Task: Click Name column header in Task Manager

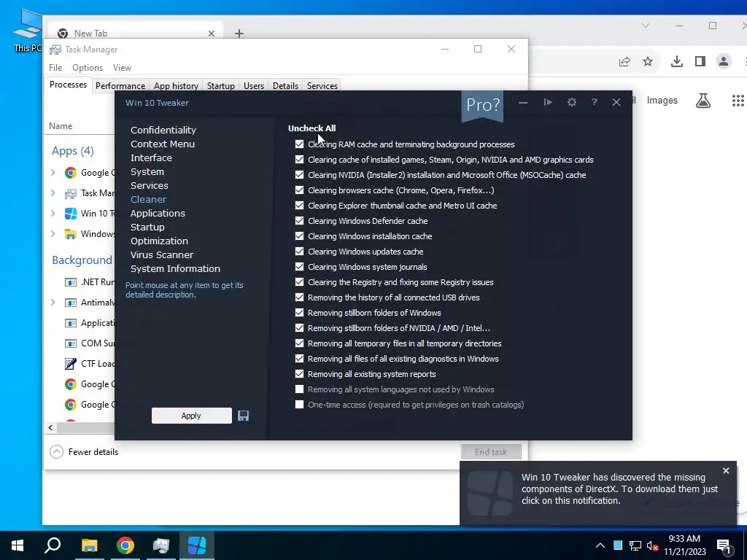Action: (x=61, y=125)
